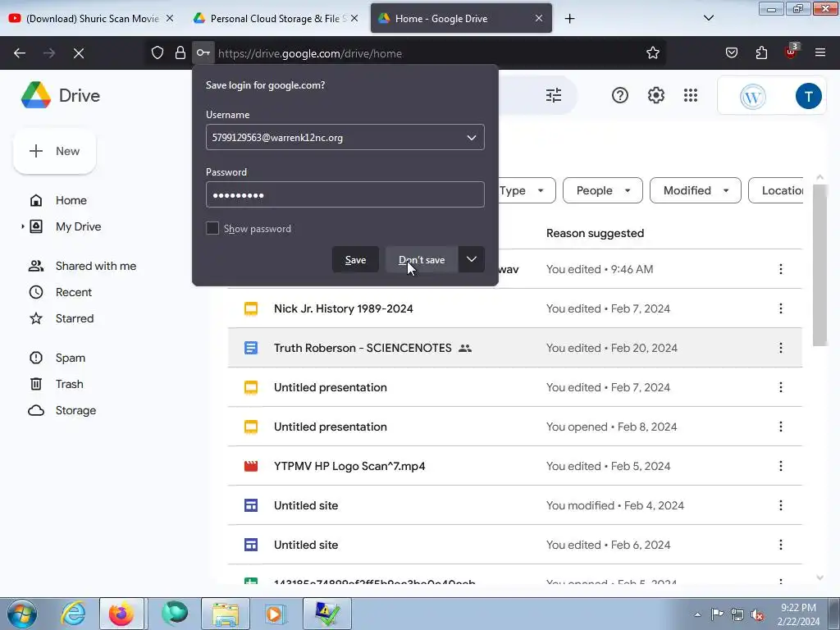
Task: Open Trash in the sidebar
Action: click(x=69, y=384)
